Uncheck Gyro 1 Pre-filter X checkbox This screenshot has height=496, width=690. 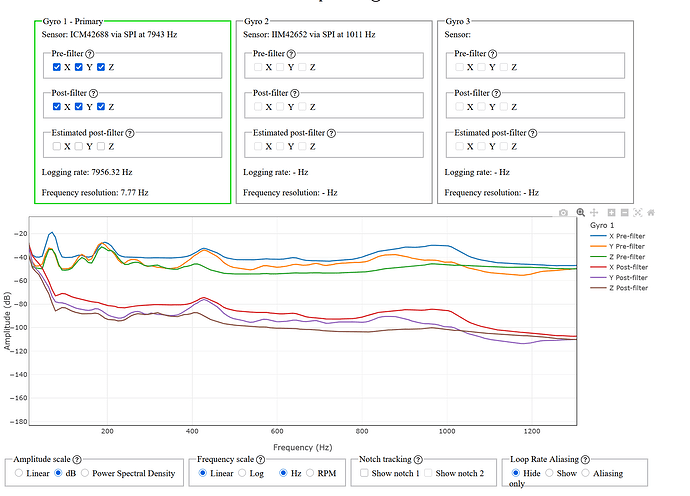tap(57, 67)
